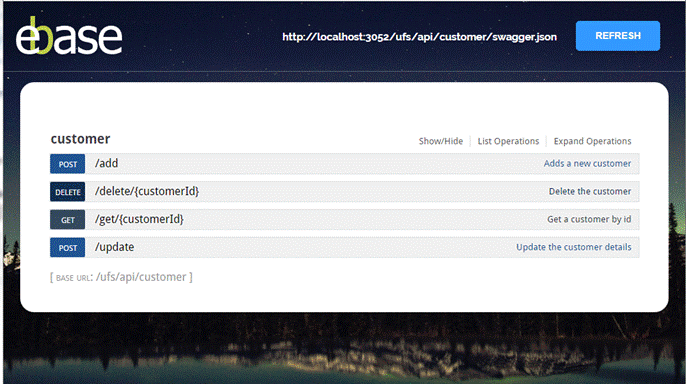Click Get a customer by id text
Screen dimensions: 686x384
[x=589, y=220]
